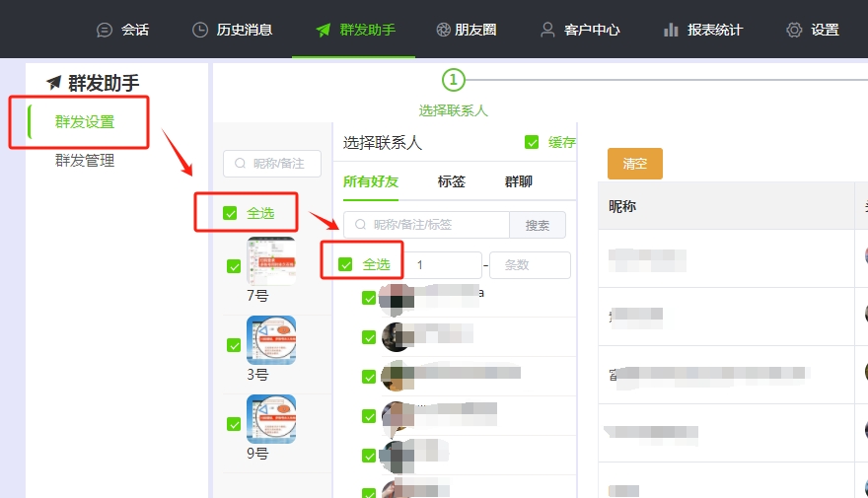Click the step 1 circle above 选择联系人
Viewport: 868px width, 498px height.
(x=454, y=80)
